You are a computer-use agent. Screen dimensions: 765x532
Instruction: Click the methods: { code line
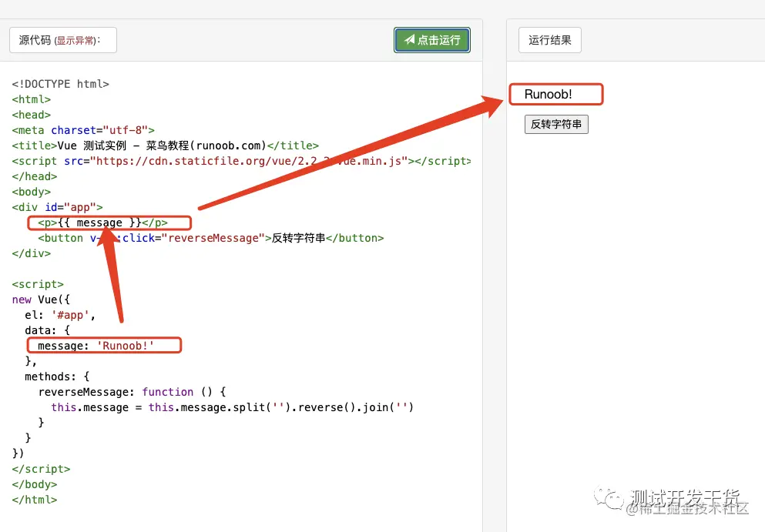[x=57, y=376]
